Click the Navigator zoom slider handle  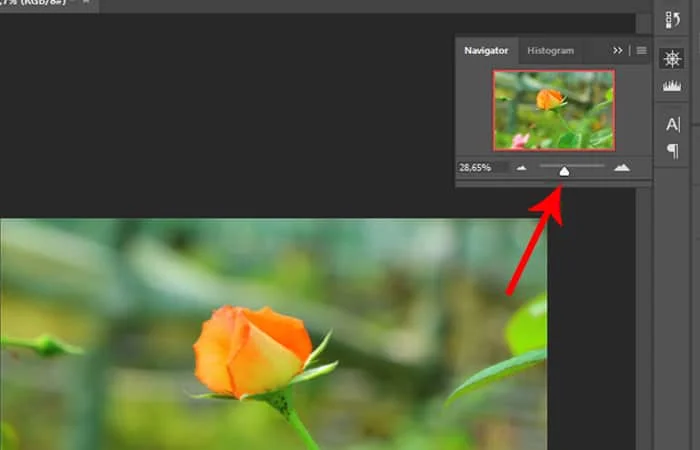tap(564, 171)
